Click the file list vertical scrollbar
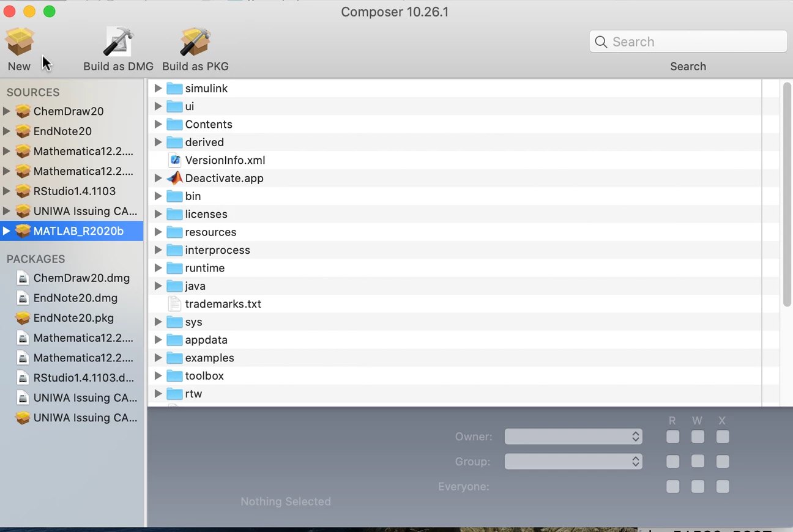The height and width of the screenshot is (532, 793). point(787,194)
